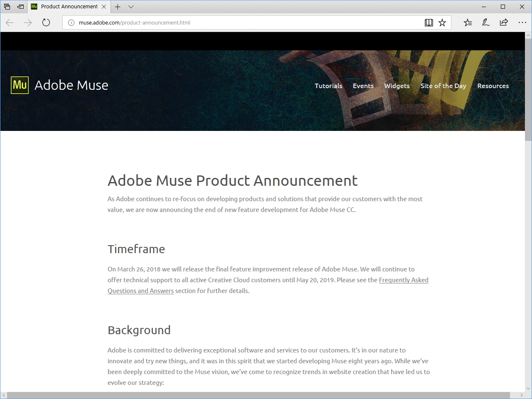Open Web Notes with the pen icon
532x399 pixels.
pos(485,22)
